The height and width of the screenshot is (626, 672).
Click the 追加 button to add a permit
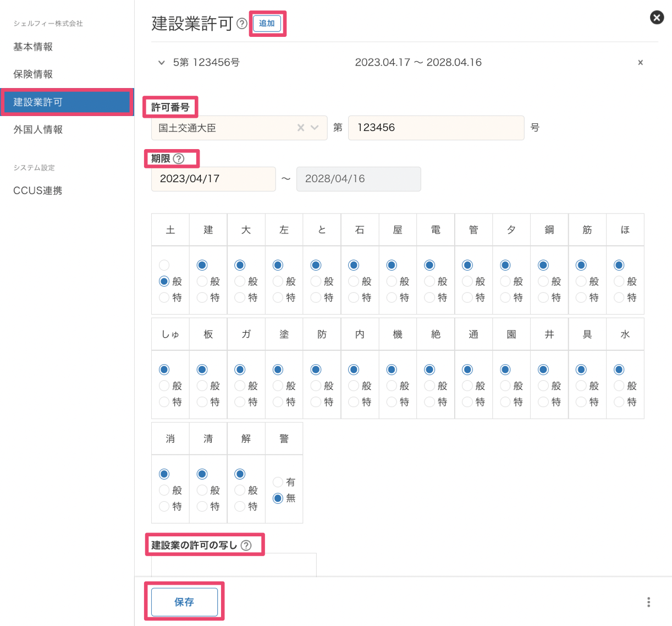[x=267, y=24]
